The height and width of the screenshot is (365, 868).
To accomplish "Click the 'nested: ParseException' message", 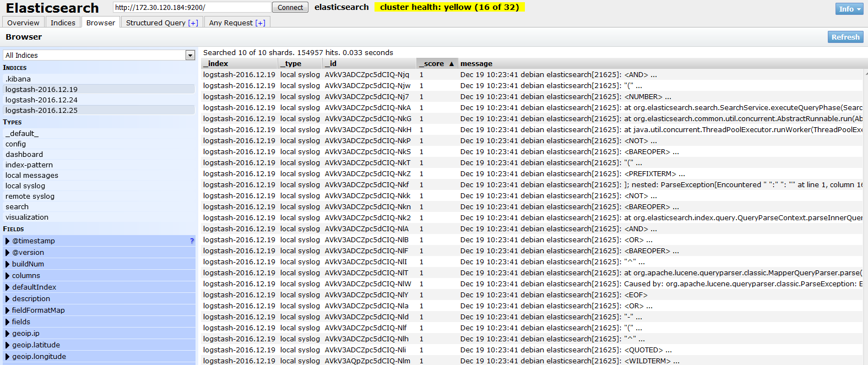I will point(661,185).
